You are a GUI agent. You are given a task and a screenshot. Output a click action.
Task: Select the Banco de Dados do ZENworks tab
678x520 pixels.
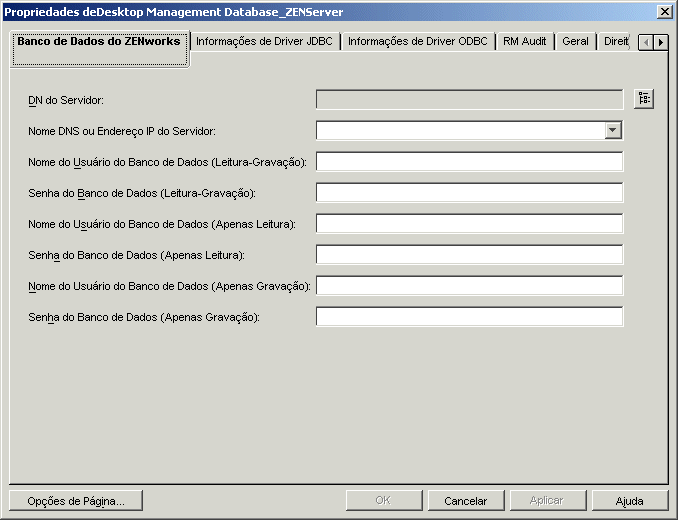tap(100, 49)
